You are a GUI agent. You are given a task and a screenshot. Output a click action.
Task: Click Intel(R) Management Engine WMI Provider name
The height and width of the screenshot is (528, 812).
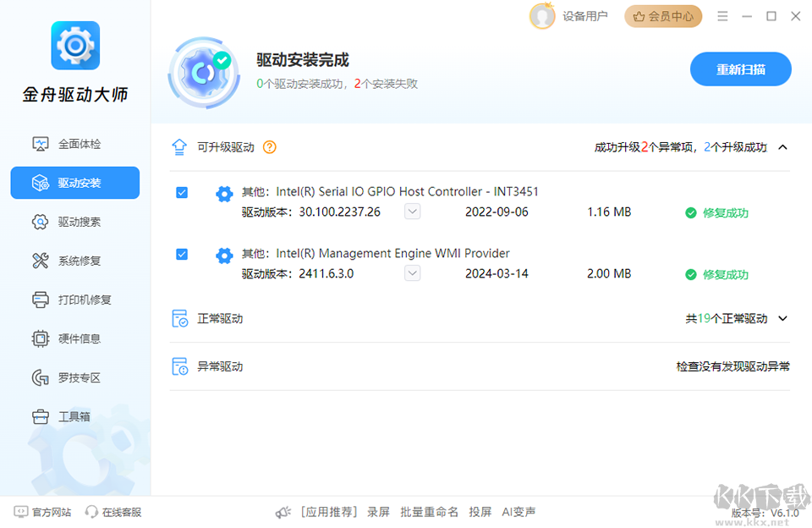(392, 253)
